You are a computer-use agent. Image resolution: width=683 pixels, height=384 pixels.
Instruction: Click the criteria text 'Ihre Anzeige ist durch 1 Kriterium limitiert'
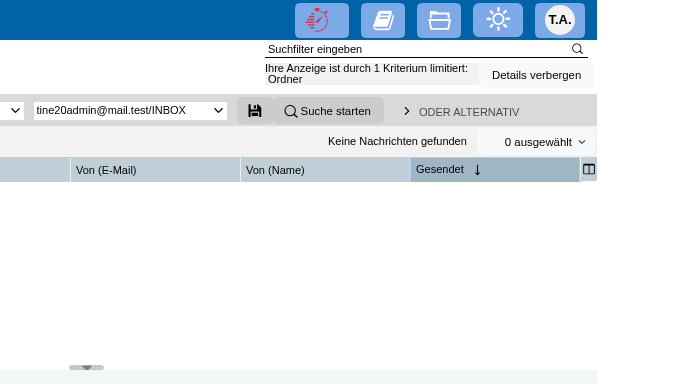coord(366,68)
